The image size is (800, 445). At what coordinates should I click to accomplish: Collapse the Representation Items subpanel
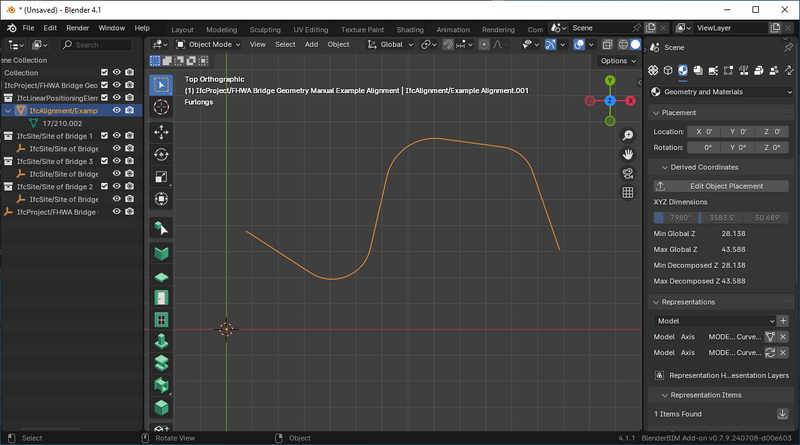click(x=665, y=395)
